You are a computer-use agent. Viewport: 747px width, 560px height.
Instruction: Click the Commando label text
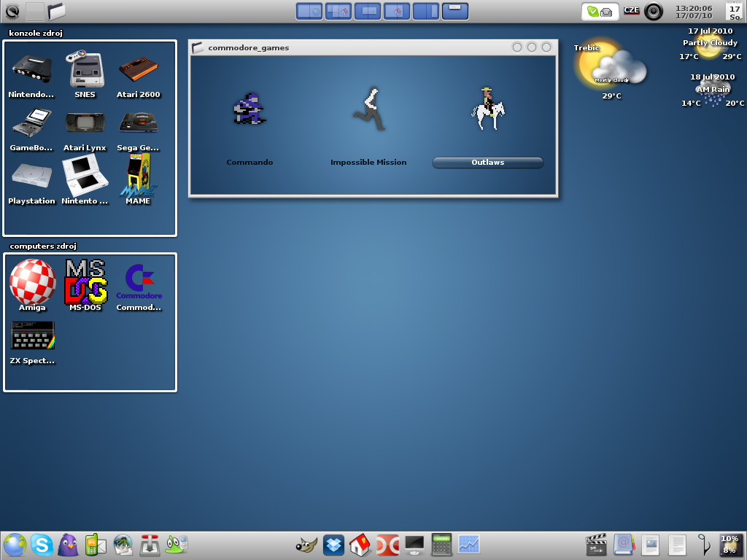[x=249, y=163]
